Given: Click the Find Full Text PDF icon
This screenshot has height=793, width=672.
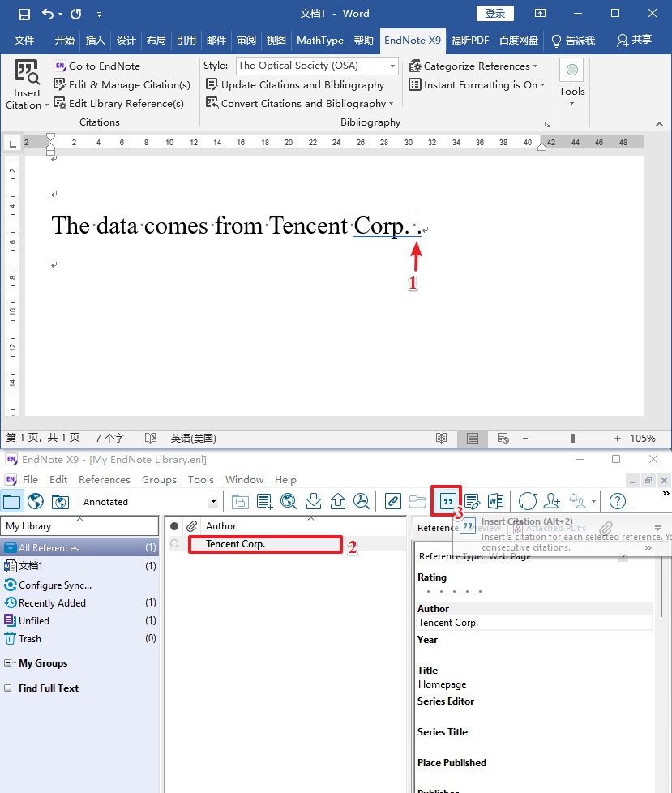Looking at the screenshot, I should tap(362, 502).
